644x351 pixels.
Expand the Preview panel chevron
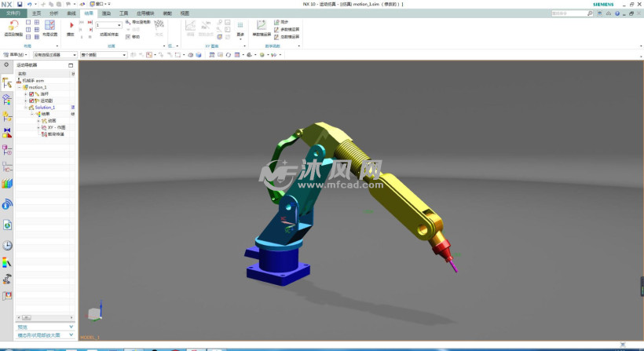pyautogui.click(x=71, y=327)
